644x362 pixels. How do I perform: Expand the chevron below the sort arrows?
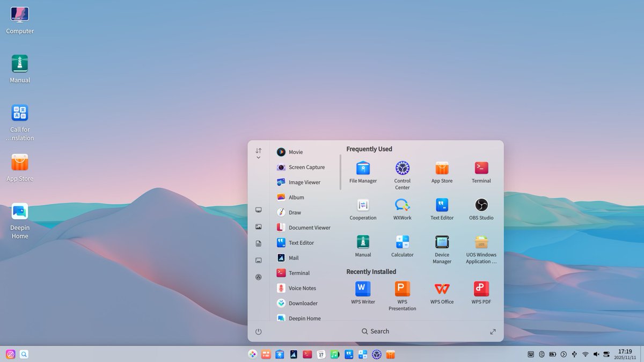click(x=258, y=157)
